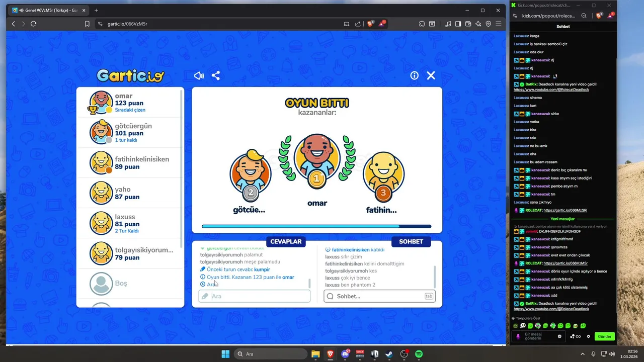Image resolution: width=644 pixels, height=362 pixels.
Task: Click the answers panel scrollbar
Action: point(309,284)
